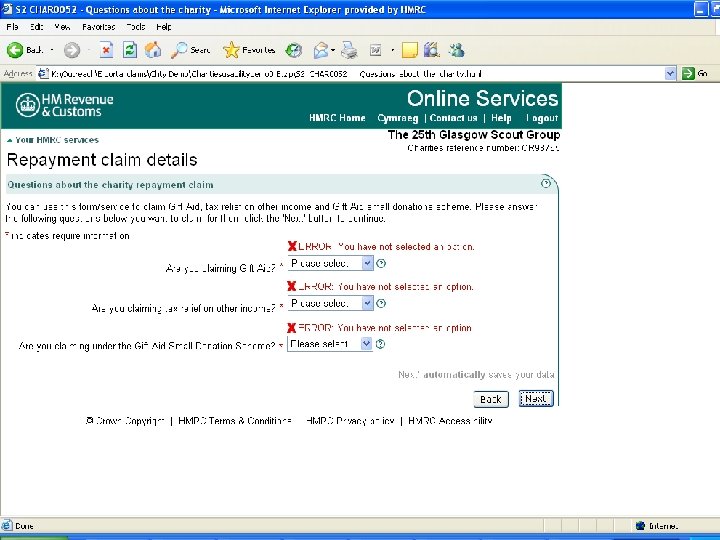The width and height of the screenshot is (720, 540).
Task: Click the Internet zone icon in the status bar
Action: [641, 526]
